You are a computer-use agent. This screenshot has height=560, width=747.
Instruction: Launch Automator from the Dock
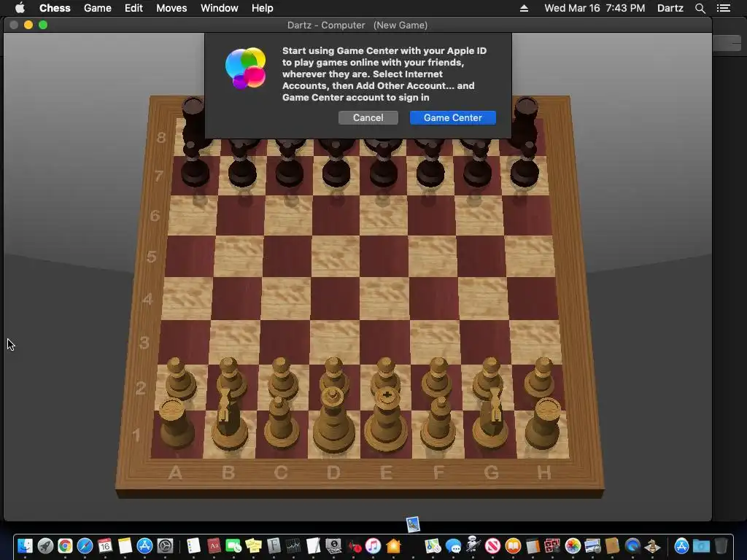(473, 545)
